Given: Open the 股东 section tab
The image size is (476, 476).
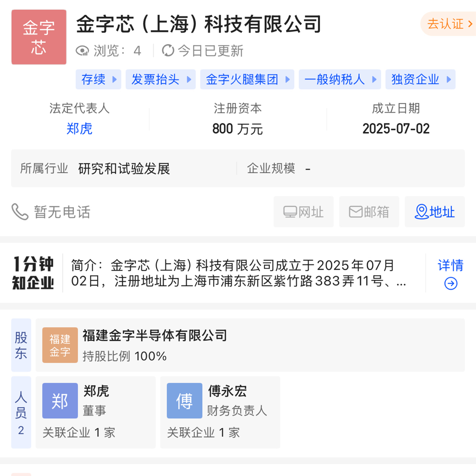Looking at the screenshot, I should click(x=21, y=345).
